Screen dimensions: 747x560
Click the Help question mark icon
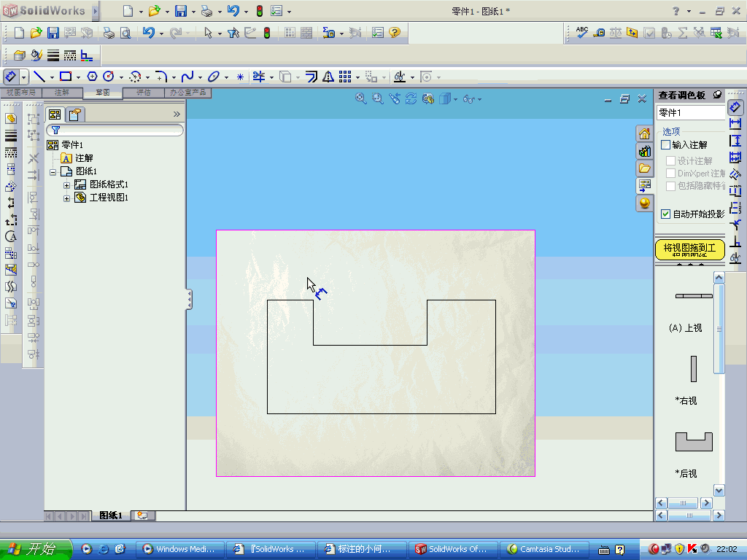(x=395, y=33)
